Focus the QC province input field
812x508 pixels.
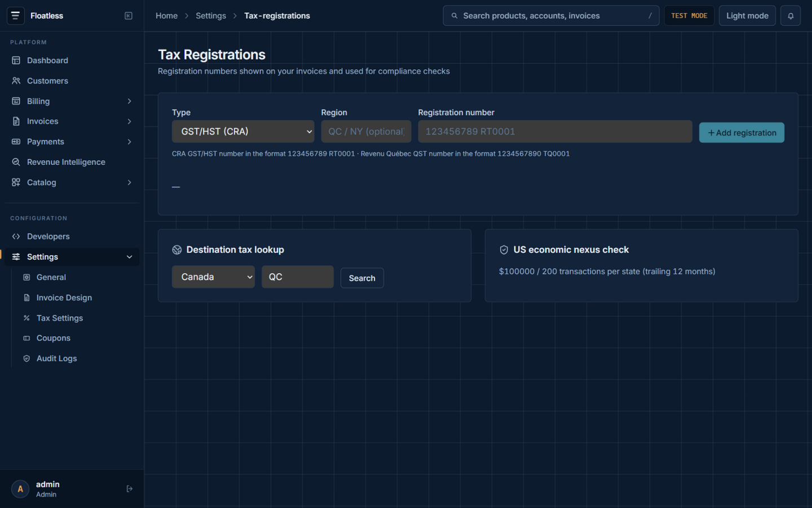coord(298,277)
